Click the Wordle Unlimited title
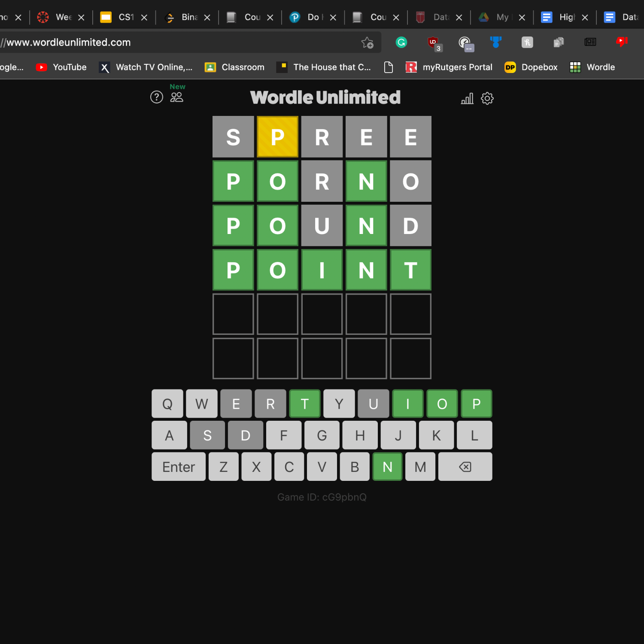This screenshot has width=644, height=644. 325,97
